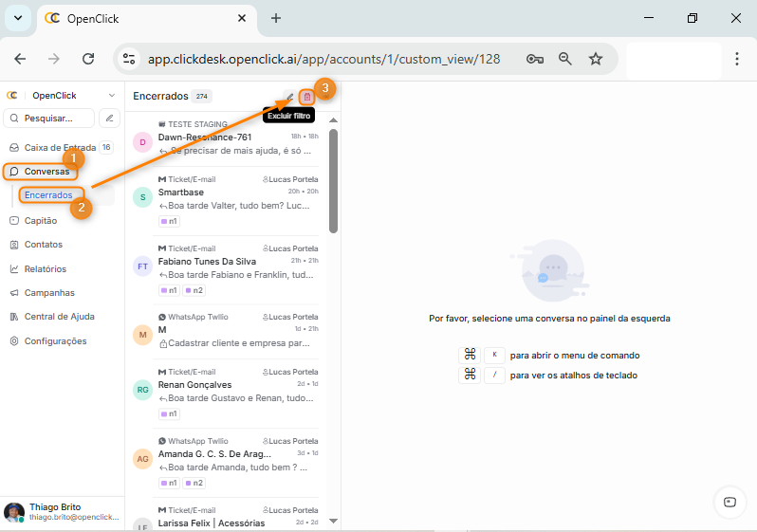Reload the page with refresh button

tap(88, 59)
